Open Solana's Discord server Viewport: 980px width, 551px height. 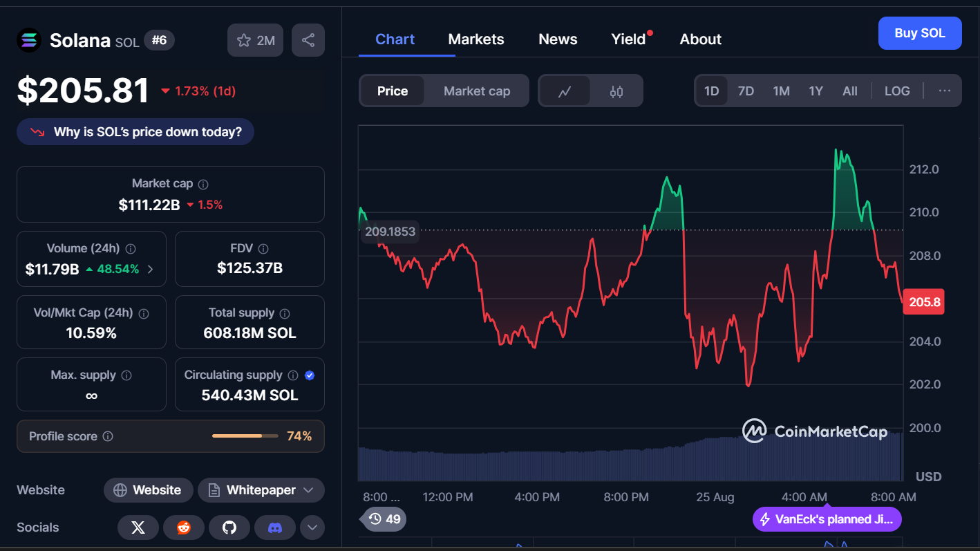pyautogui.click(x=275, y=527)
